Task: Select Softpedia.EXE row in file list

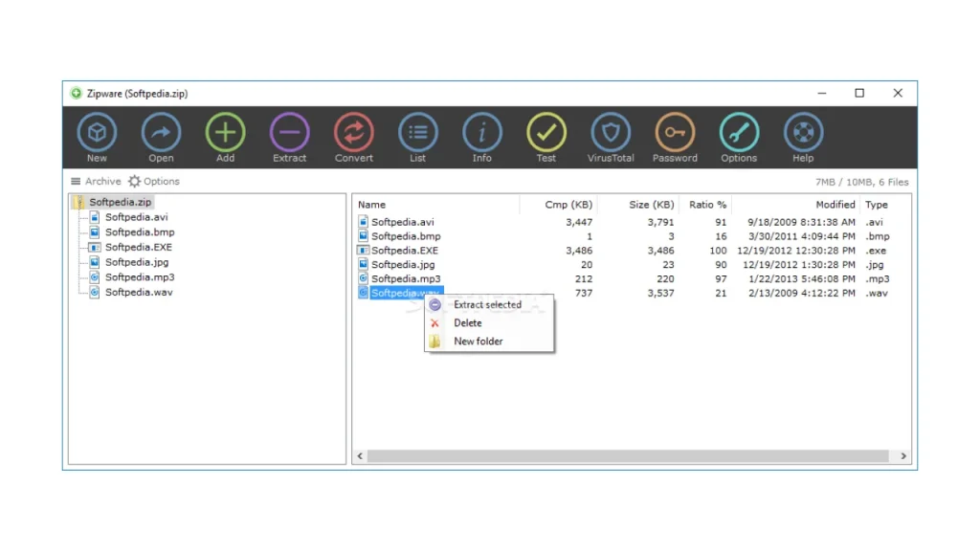Action: (632, 251)
